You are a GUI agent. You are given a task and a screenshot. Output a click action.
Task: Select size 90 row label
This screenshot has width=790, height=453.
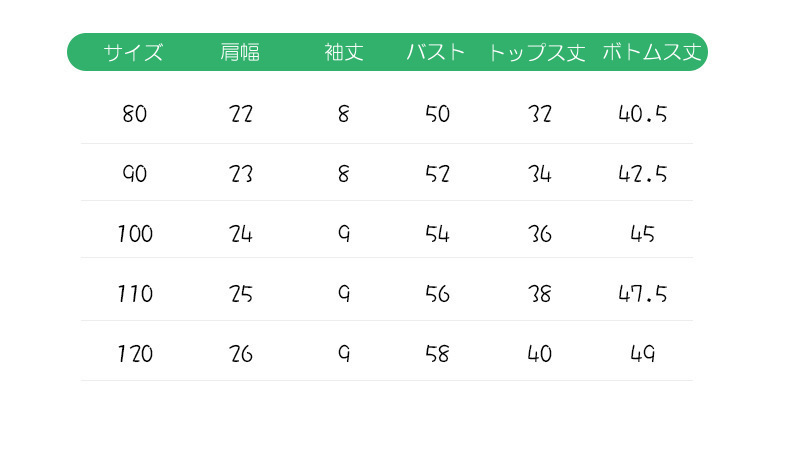(135, 174)
